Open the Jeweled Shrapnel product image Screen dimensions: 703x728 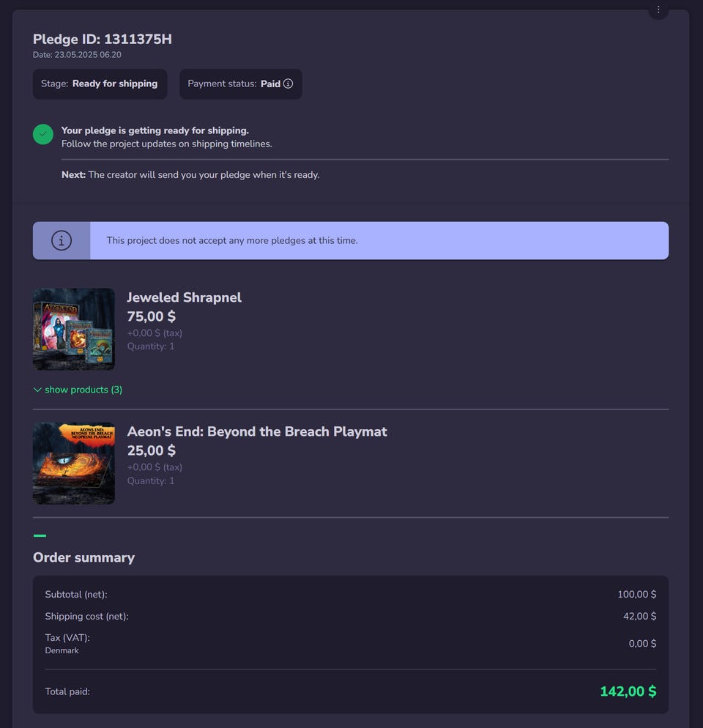pos(74,329)
